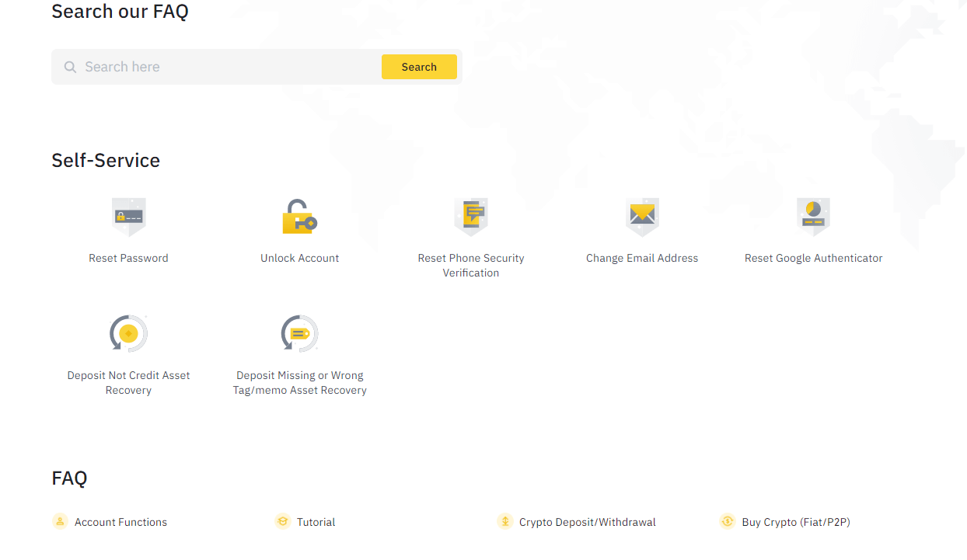This screenshot has height=560, width=967.
Task: Go to Crypto Deposit/Withdrawal FAQ text link
Action: tap(587, 523)
